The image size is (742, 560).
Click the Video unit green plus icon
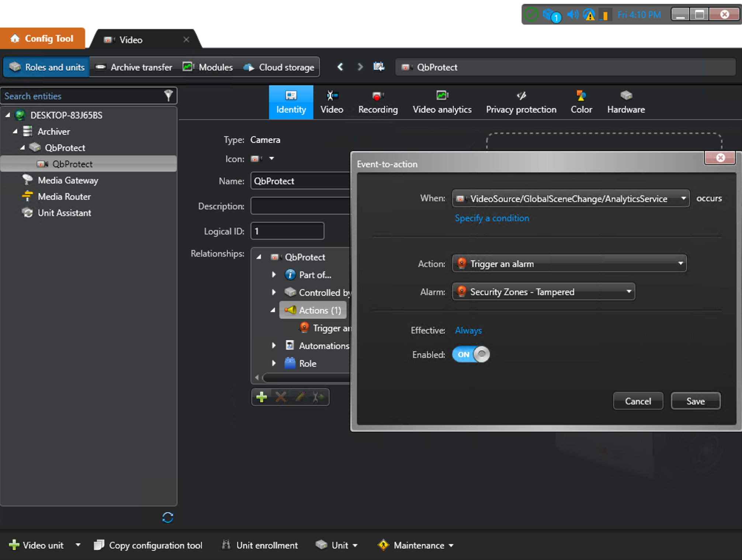[x=14, y=545]
